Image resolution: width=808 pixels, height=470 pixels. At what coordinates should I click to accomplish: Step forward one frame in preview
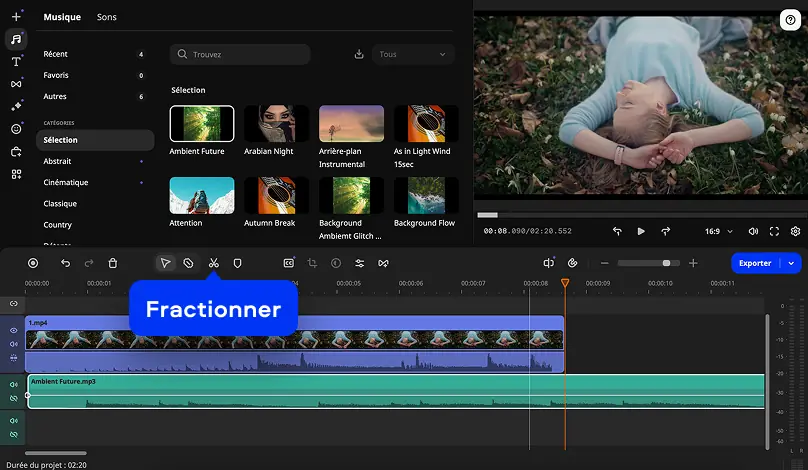(665, 231)
